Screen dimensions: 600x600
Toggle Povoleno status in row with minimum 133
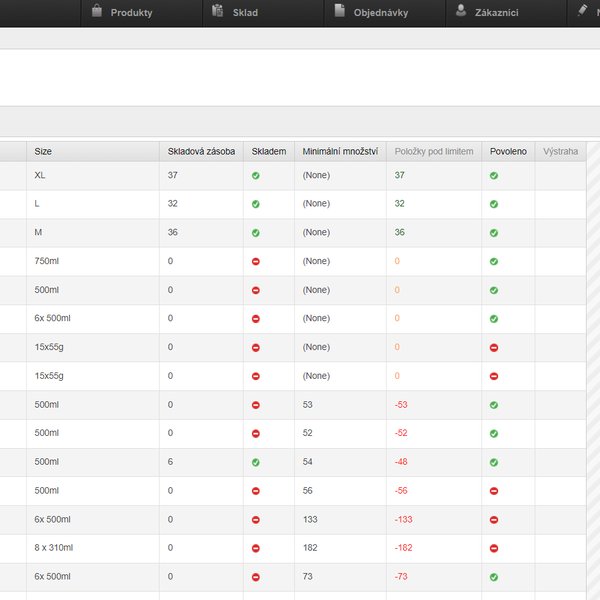tap(494, 520)
